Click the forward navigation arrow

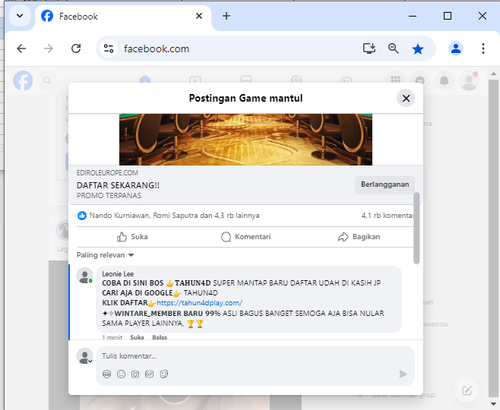(x=48, y=49)
